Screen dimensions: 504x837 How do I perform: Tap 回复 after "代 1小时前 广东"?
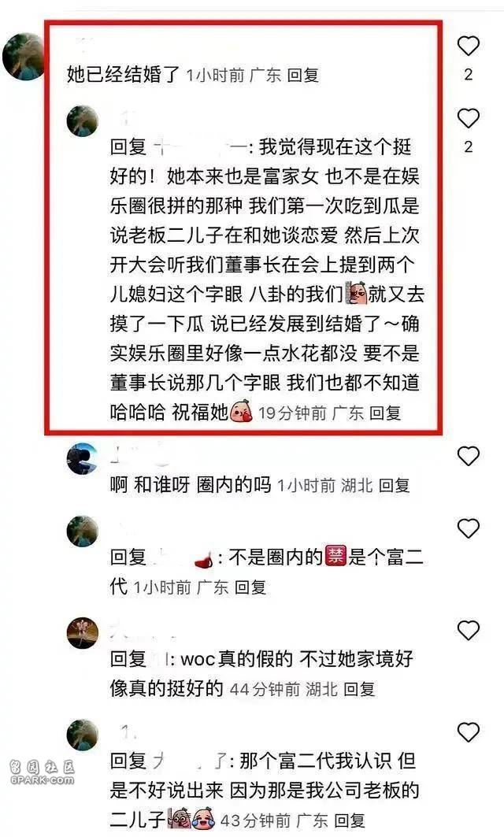click(250, 587)
